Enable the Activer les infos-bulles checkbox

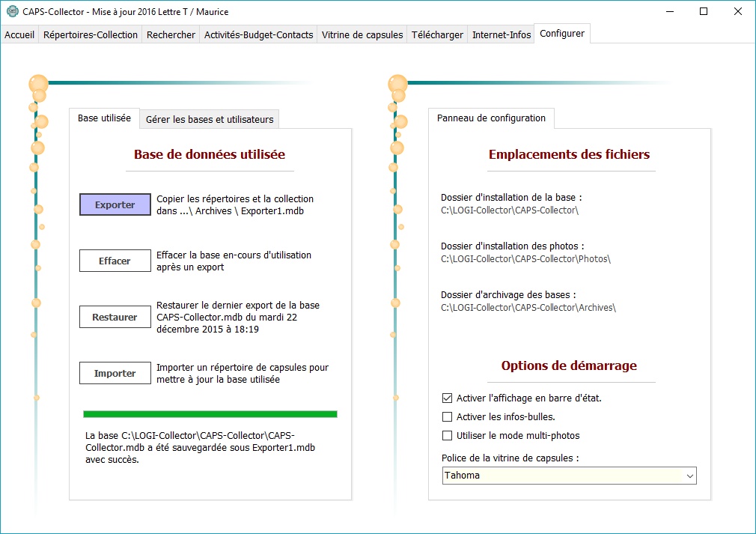coord(448,416)
